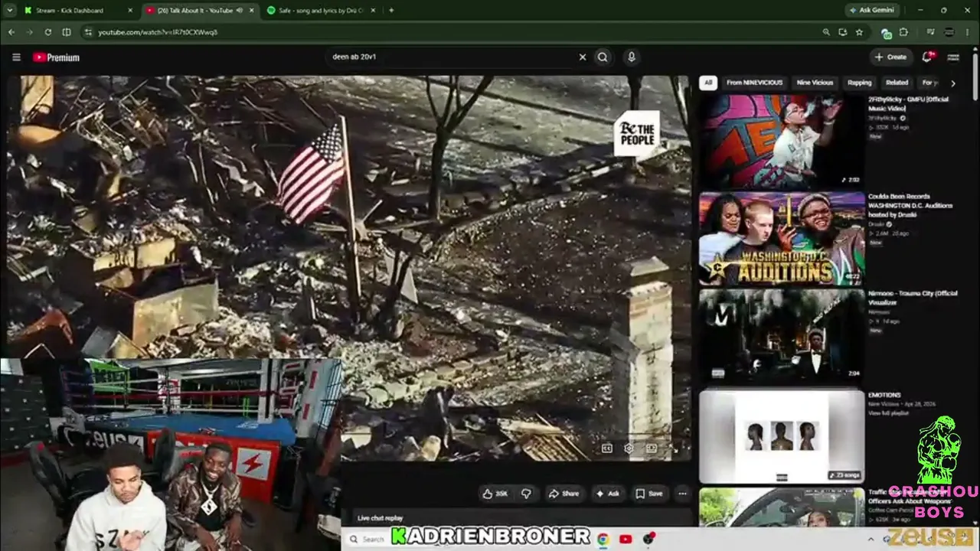Open a new browser tab
This screenshot has width=980, height=551.
pyautogui.click(x=391, y=11)
